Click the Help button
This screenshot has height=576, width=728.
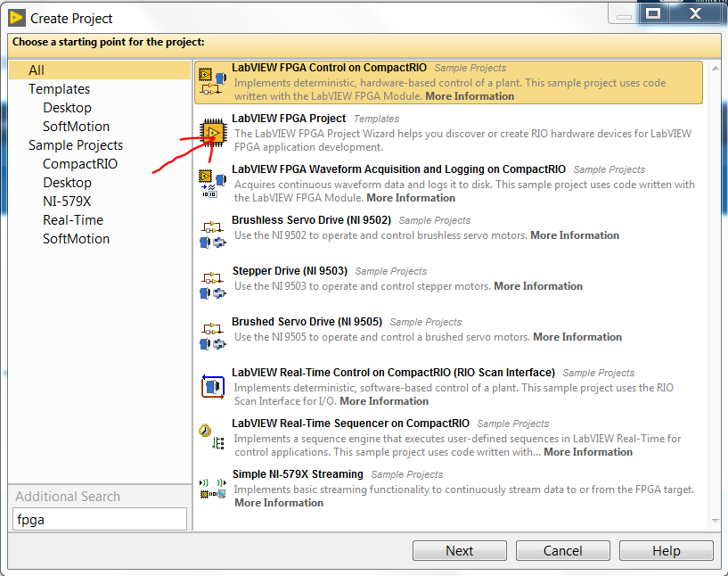[x=667, y=550]
